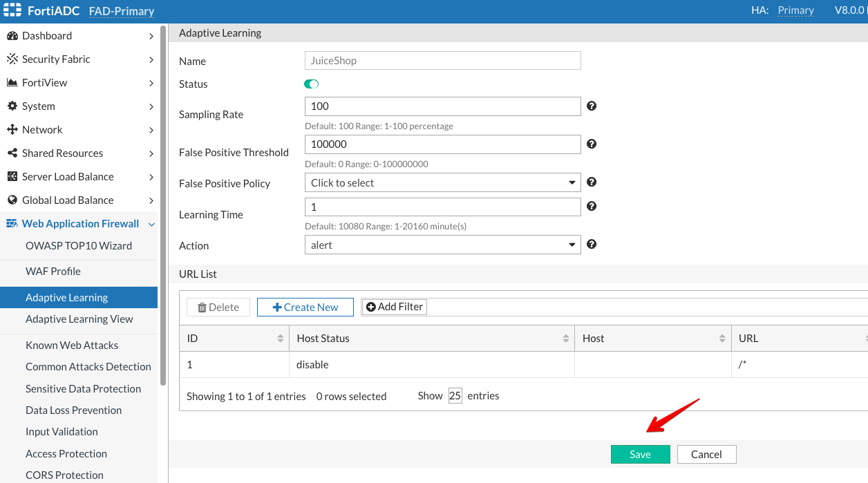
Task: Collapse the Web Application Firewall menu
Action: (x=151, y=224)
